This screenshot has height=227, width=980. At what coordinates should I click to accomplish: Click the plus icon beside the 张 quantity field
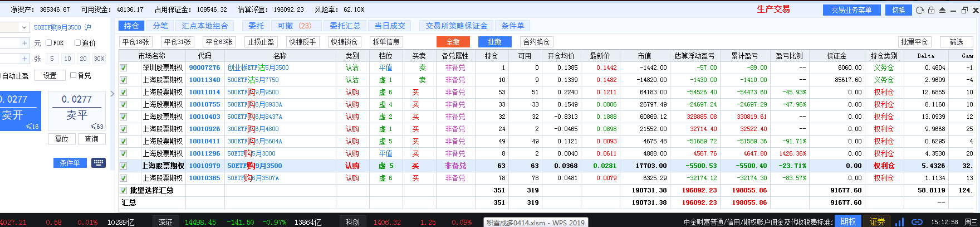point(24,59)
